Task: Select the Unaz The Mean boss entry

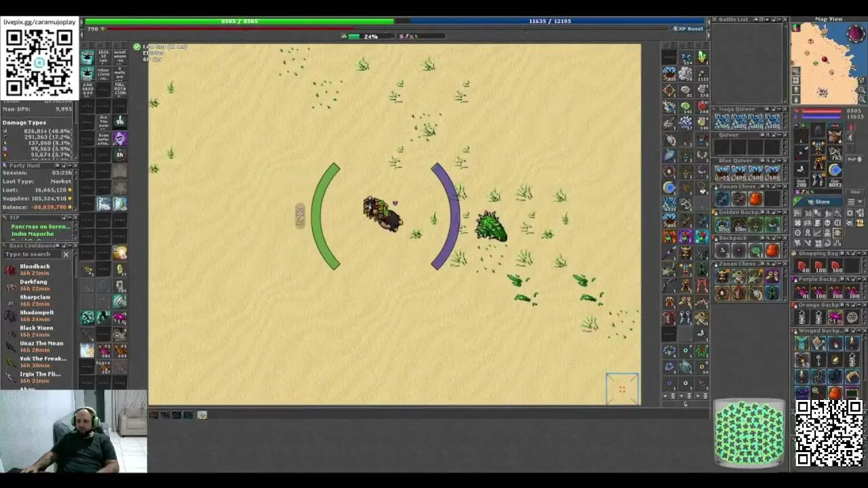Action: 39,346
